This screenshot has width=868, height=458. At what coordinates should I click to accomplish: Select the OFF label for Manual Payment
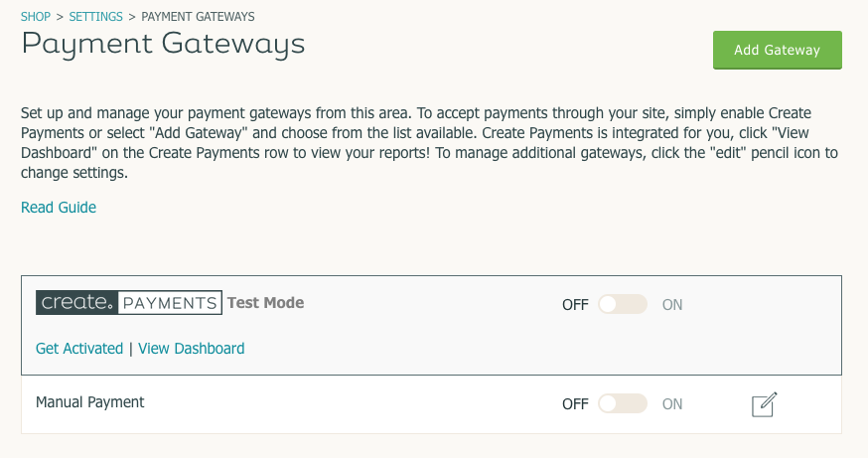(x=575, y=404)
